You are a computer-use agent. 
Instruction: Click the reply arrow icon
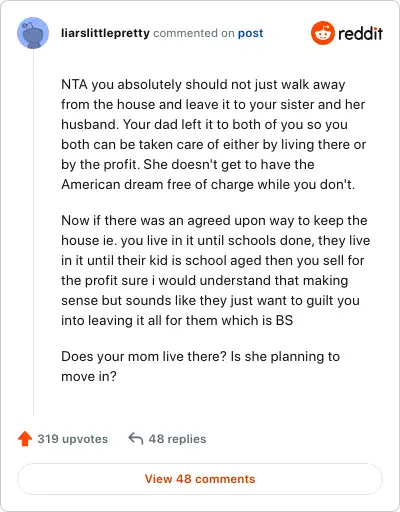coord(136,439)
